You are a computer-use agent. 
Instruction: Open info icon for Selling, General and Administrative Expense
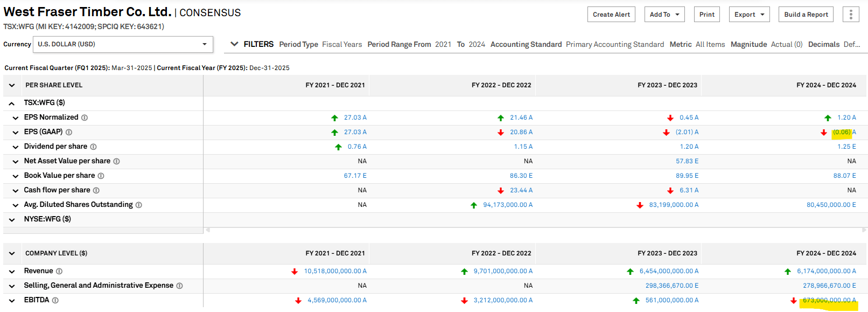click(x=179, y=286)
